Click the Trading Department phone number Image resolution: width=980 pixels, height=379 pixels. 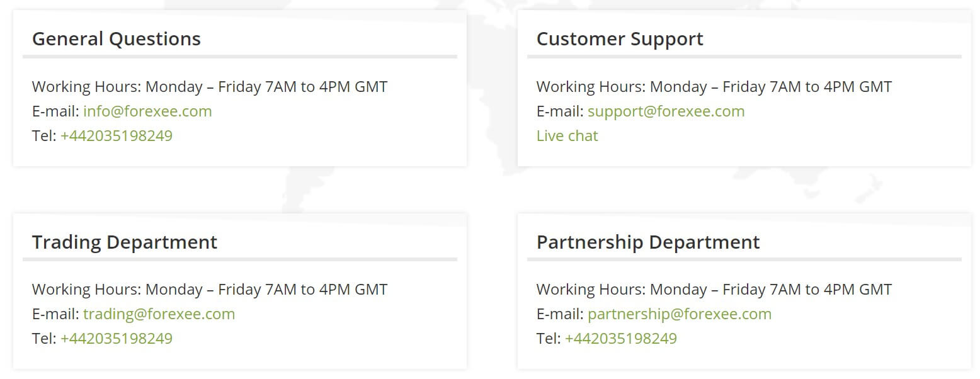(117, 339)
